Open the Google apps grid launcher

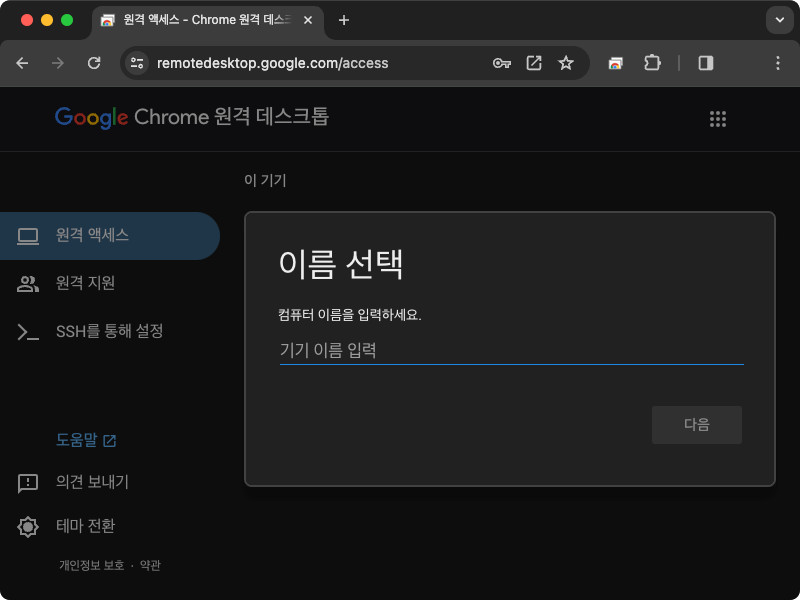click(x=718, y=119)
